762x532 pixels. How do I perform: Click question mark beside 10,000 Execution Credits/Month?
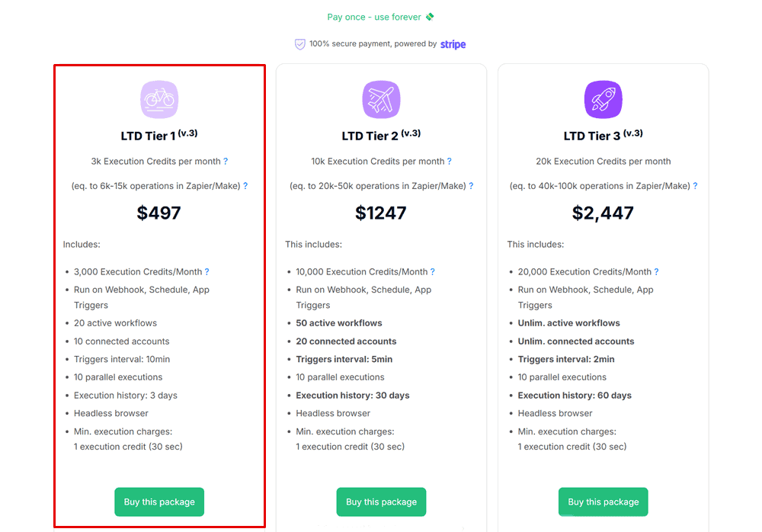click(433, 272)
